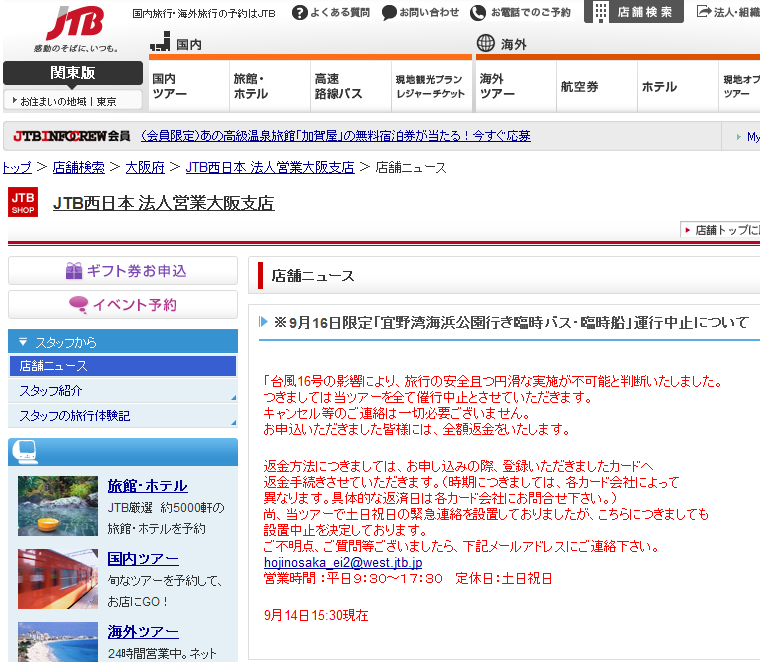Click the 店舗ニュース section heading
The width and height of the screenshot is (760, 662).
(x=313, y=276)
